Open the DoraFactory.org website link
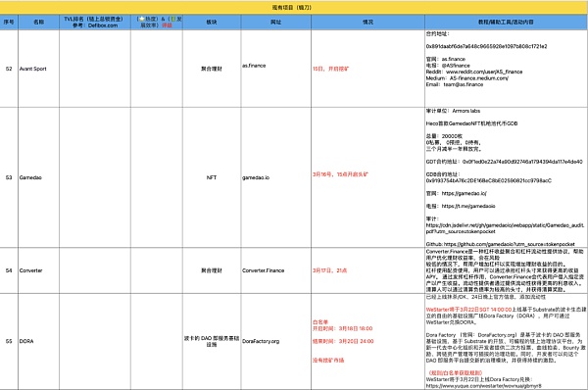The image size is (588, 390). point(261,341)
